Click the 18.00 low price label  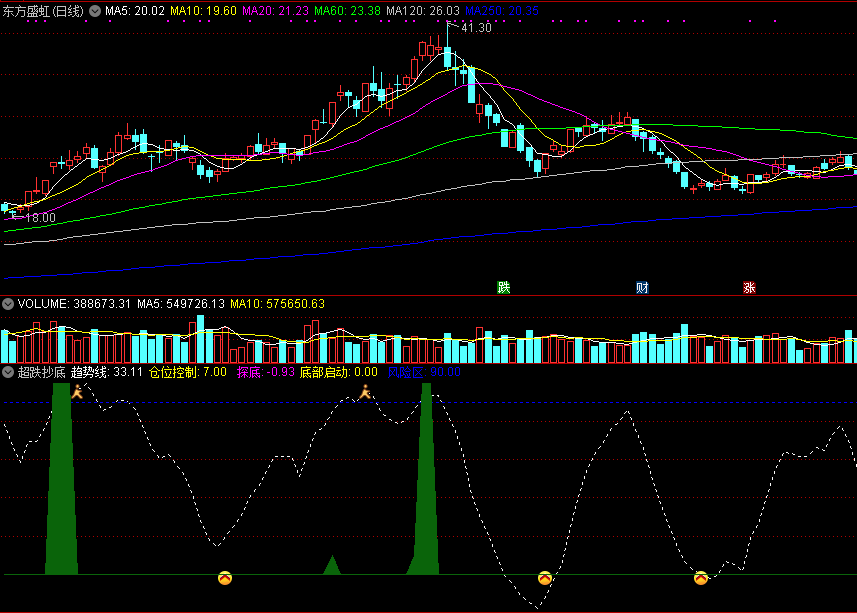tap(40, 217)
